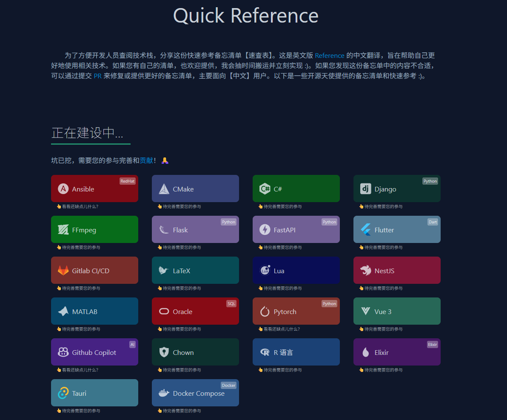Open the Oracle reference card

point(195,311)
